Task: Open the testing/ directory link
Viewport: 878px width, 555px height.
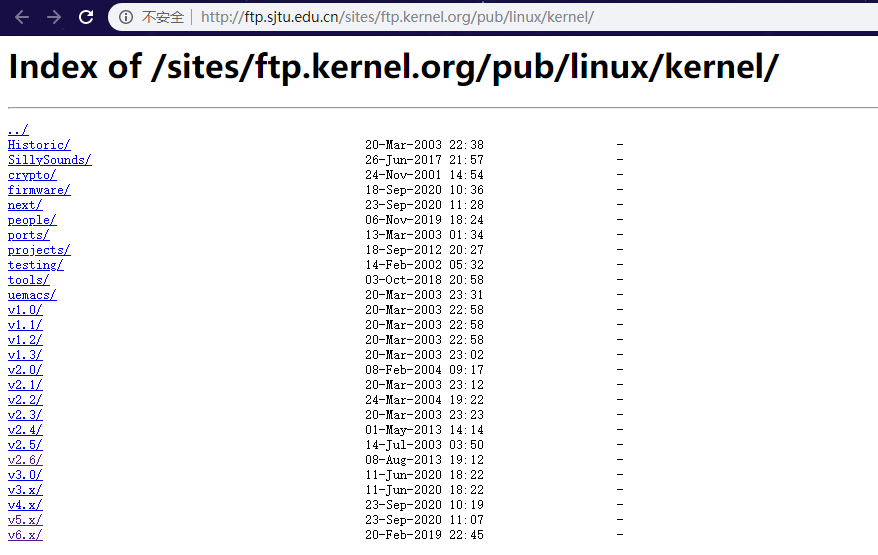Action: (36, 265)
